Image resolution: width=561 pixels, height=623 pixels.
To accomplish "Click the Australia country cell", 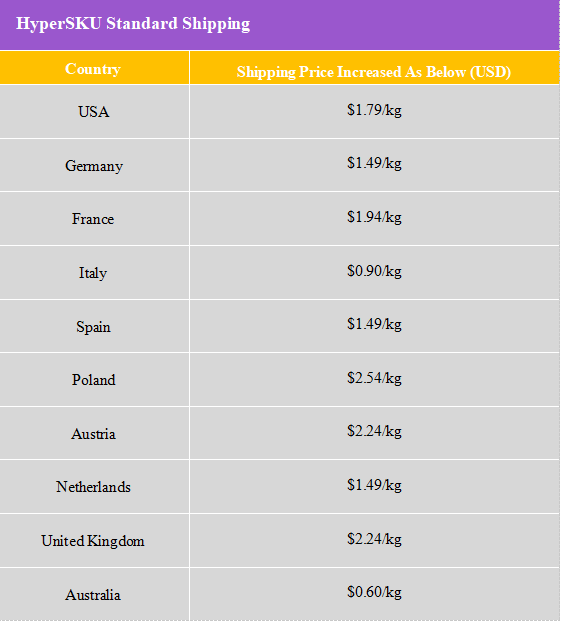I will point(95,594).
